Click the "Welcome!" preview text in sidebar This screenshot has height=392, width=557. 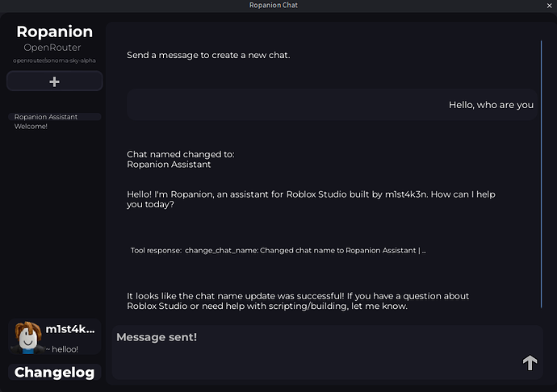[31, 127]
